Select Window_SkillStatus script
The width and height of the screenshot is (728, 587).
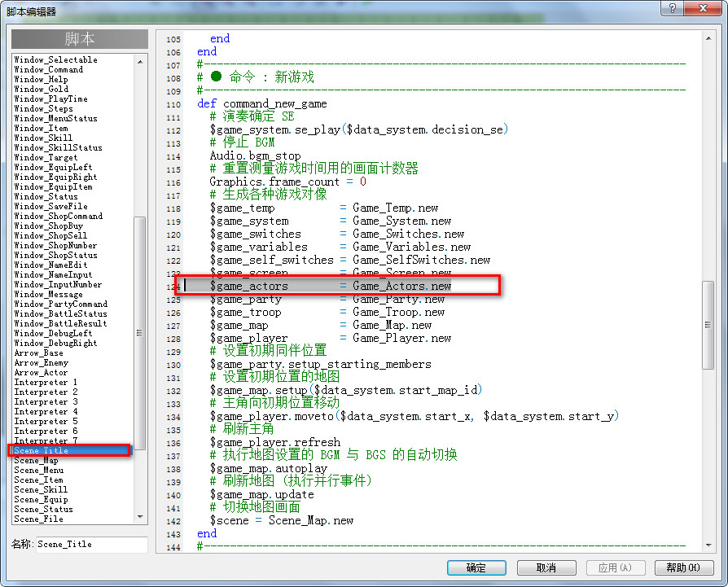pos(58,147)
